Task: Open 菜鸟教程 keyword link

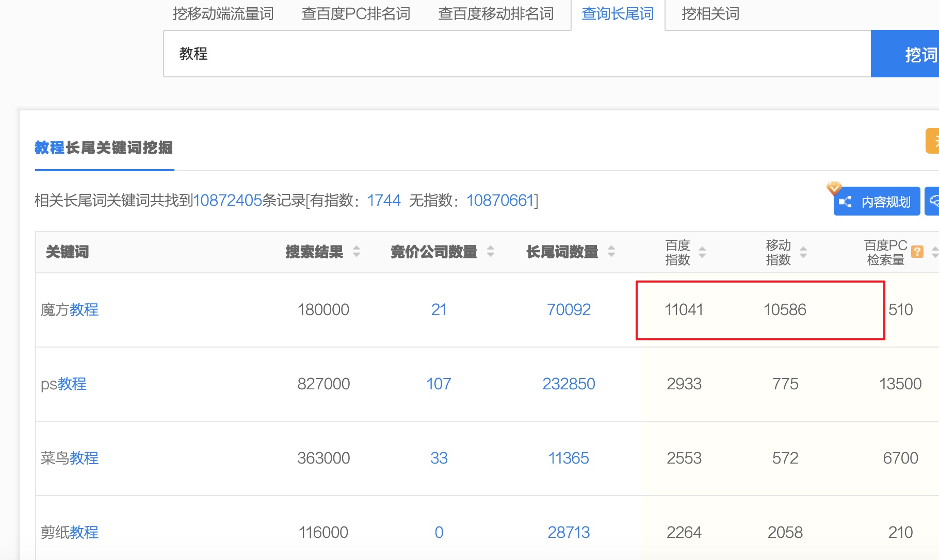Action: click(70, 458)
